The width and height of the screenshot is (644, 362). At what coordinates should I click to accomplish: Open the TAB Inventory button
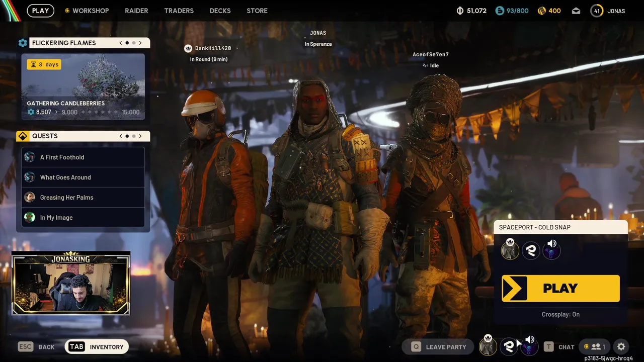coord(97,347)
